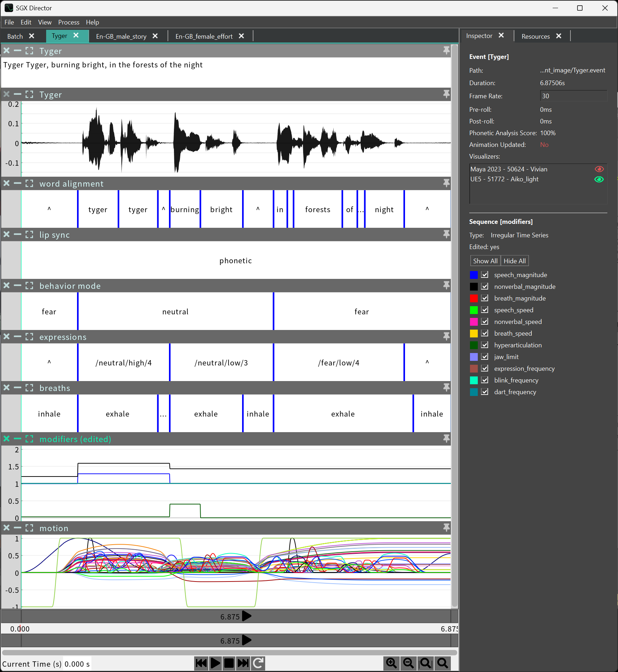The image size is (618, 672).
Task: Open the Process menu
Action: tap(69, 22)
